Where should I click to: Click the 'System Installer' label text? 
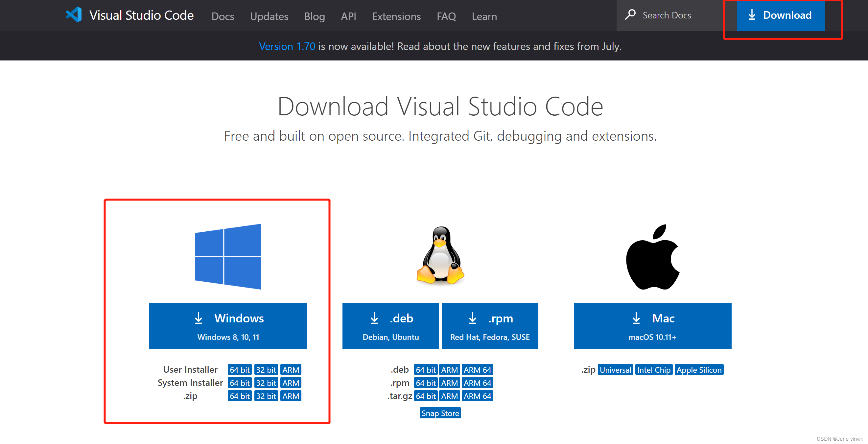coord(190,383)
